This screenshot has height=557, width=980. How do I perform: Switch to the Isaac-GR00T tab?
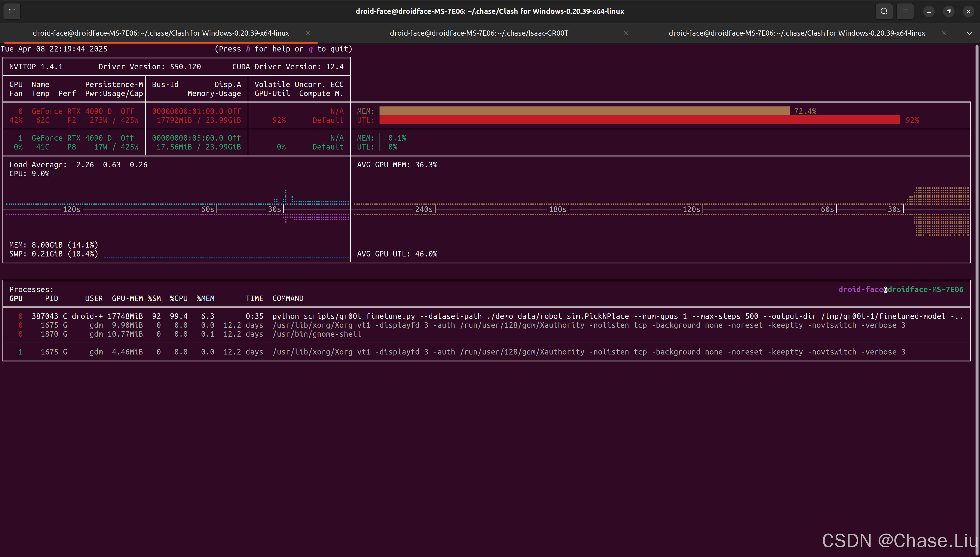point(479,33)
